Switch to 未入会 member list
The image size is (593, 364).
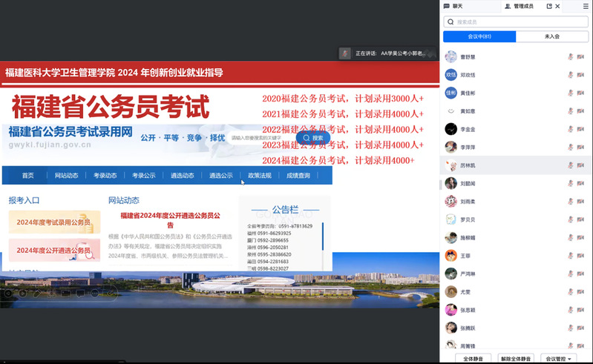coord(551,36)
